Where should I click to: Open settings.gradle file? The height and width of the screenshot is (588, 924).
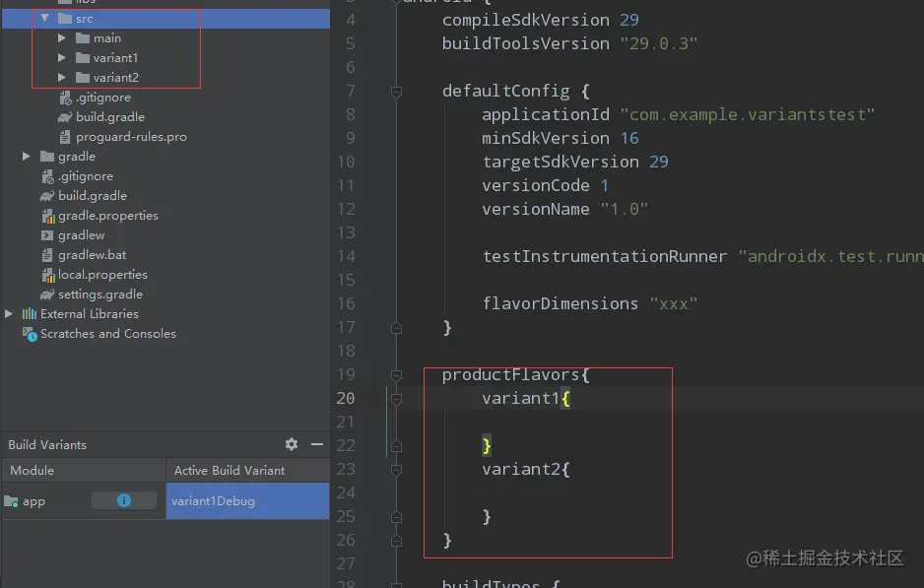(100, 294)
